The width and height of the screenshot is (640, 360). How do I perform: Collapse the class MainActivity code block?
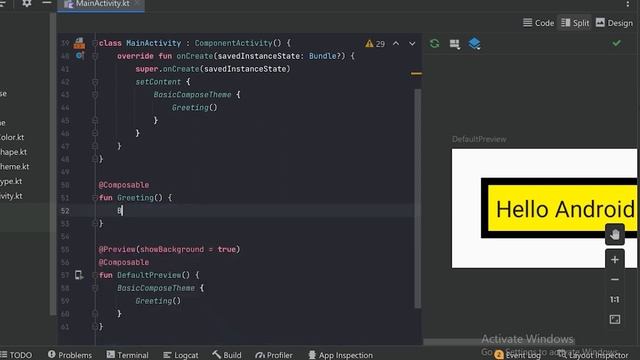(x=95, y=43)
